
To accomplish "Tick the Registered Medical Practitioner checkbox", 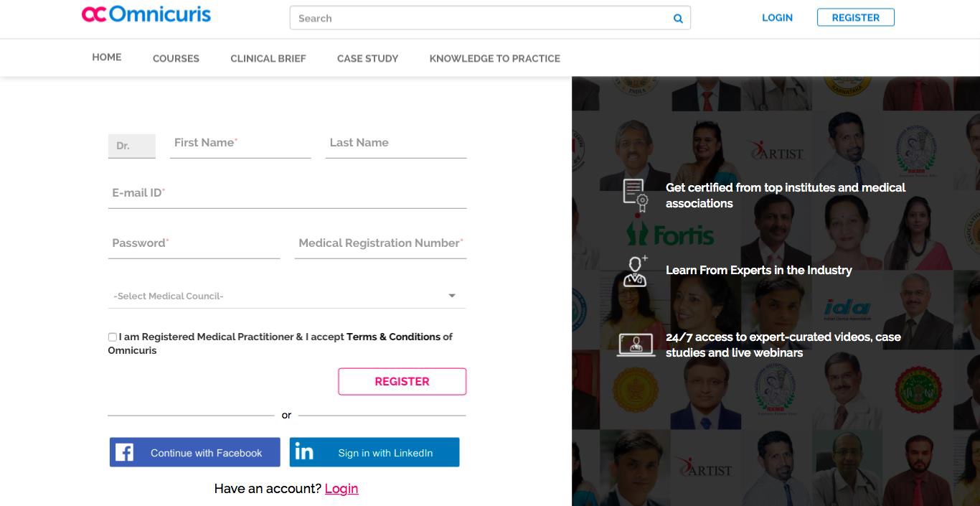I will (x=113, y=337).
